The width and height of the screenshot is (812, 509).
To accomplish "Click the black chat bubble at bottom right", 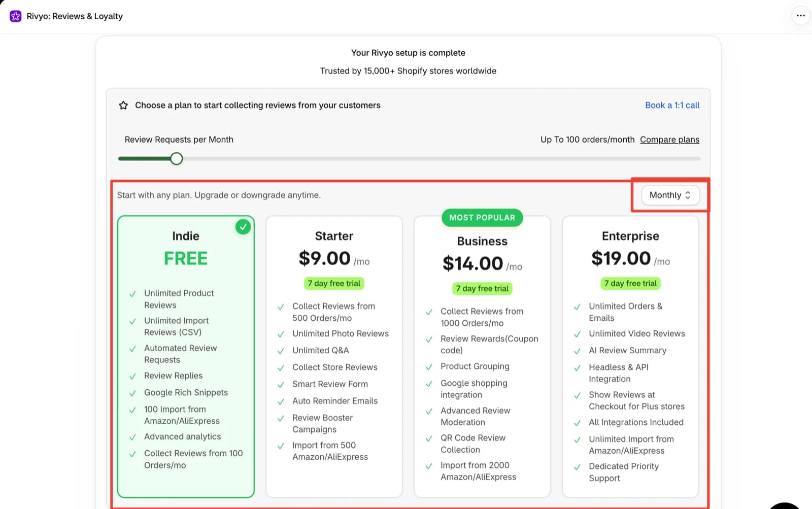I will (x=785, y=505).
